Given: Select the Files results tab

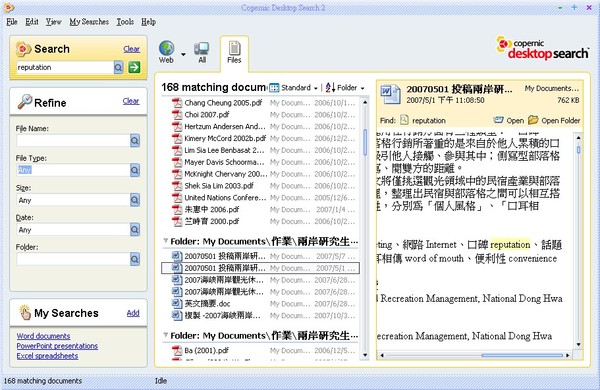Looking at the screenshot, I should [x=234, y=52].
